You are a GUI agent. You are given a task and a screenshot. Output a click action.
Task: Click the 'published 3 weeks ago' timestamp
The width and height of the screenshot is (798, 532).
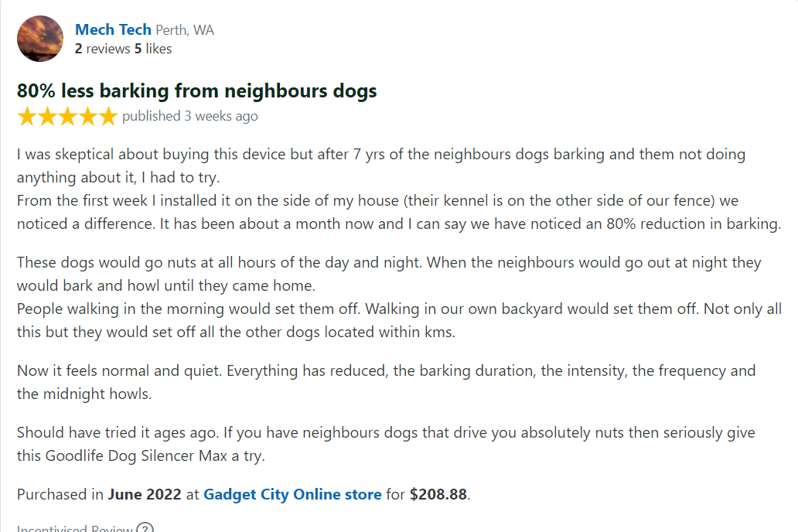click(189, 116)
